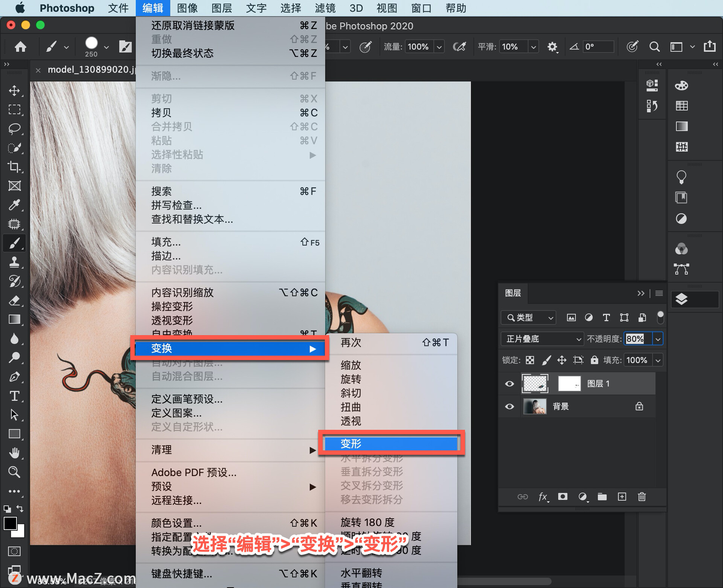The image size is (723, 588).
Task: Click the share button at top right
Action: click(x=710, y=46)
